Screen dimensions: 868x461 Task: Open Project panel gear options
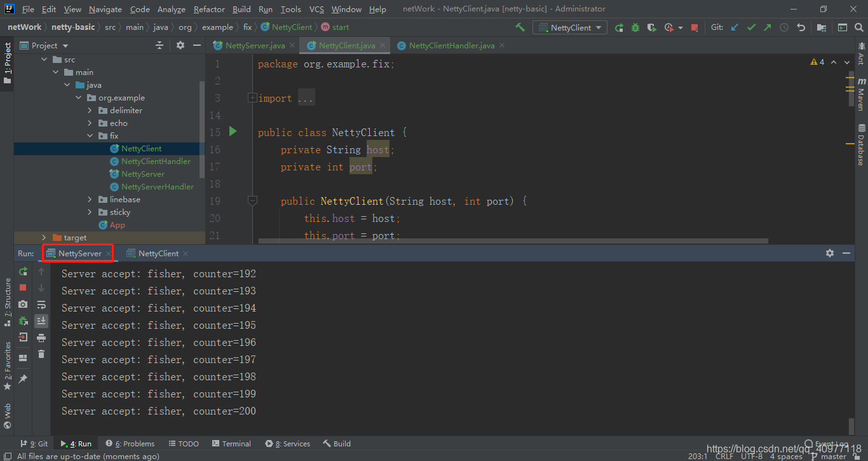tap(180, 45)
